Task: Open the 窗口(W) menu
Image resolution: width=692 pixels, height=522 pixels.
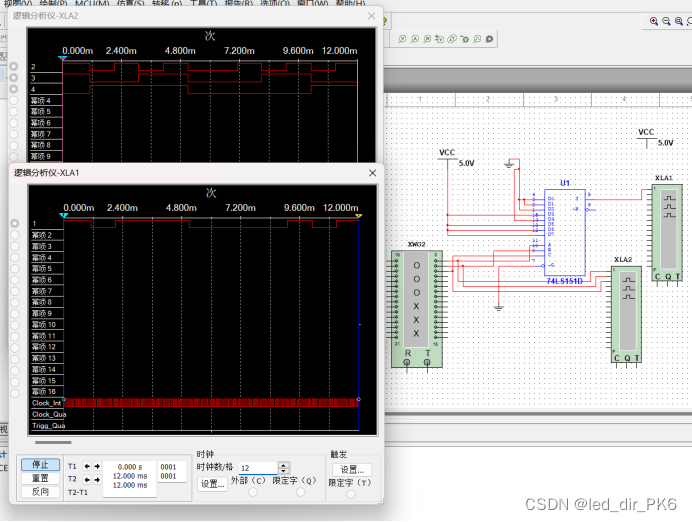Action: point(313,3)
